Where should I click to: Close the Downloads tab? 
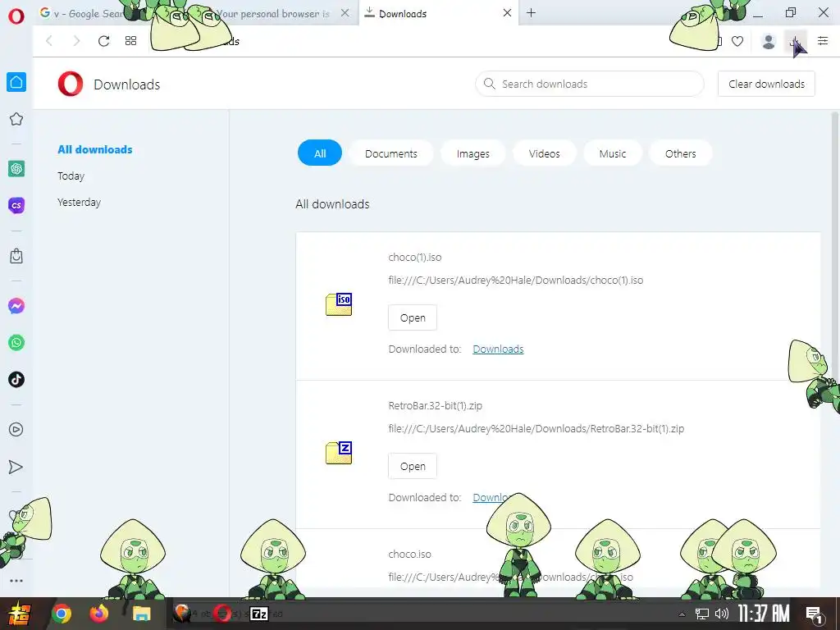(507, 13)
